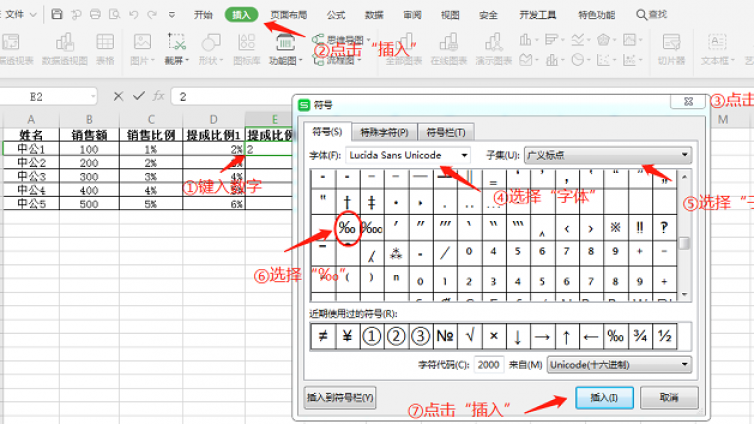The height and width of the screenshot is (424, 754).
Task: Switch to the 页面布局 ribbon tab
Action: point(289,15)
